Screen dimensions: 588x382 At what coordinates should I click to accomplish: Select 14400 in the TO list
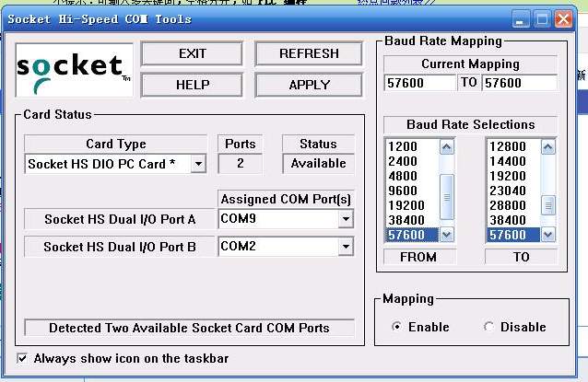[x=513, y=161]
